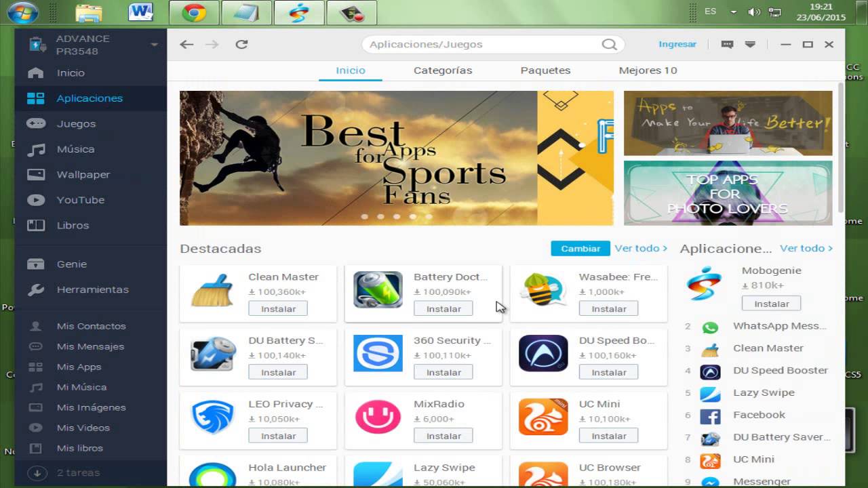The width and height of the screenshot is (868, 488).
Task: Install LEO Privacy
Action: point(278,436)
